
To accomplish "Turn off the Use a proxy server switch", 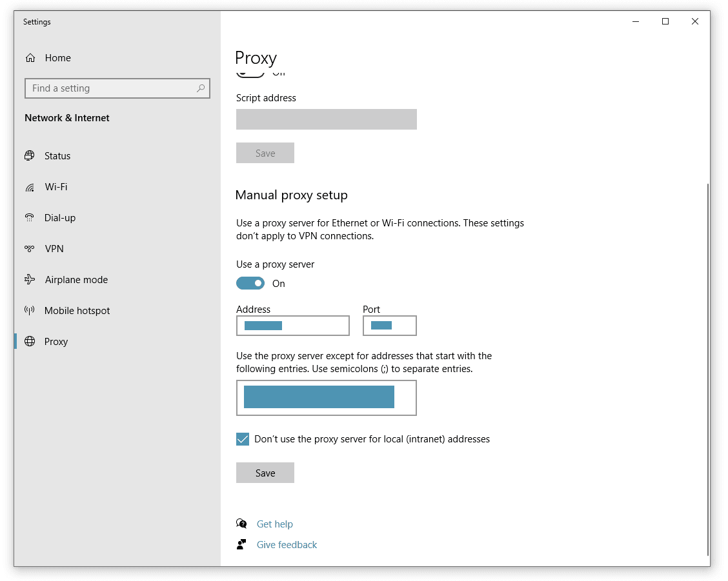I will click(250, 283).
